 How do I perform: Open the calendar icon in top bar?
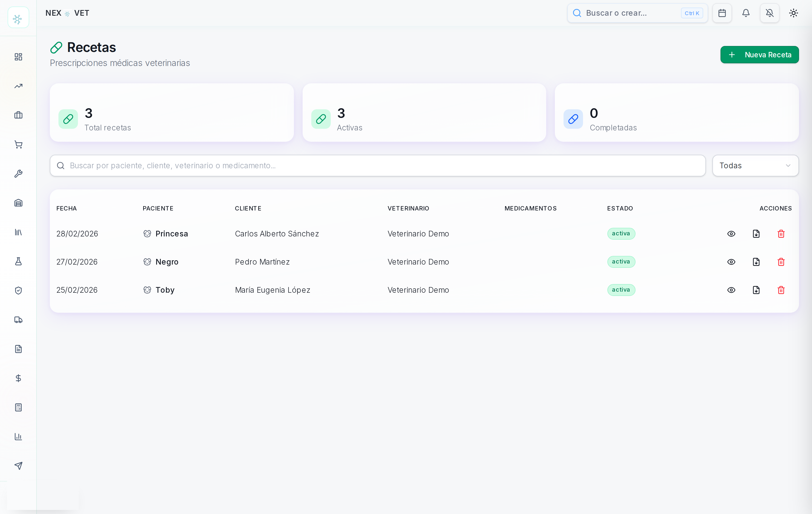tap(722, 13)
